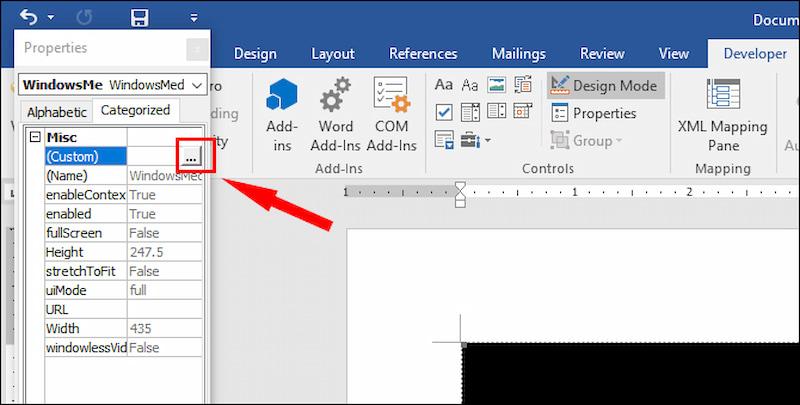Open the Design ribbon tab
The image size is (800, 405).
pos(255,54)
